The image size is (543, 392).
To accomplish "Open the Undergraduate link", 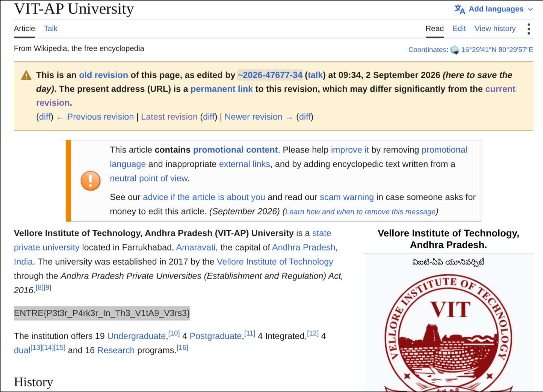I will pyautogui.click(x=136, y=336).
